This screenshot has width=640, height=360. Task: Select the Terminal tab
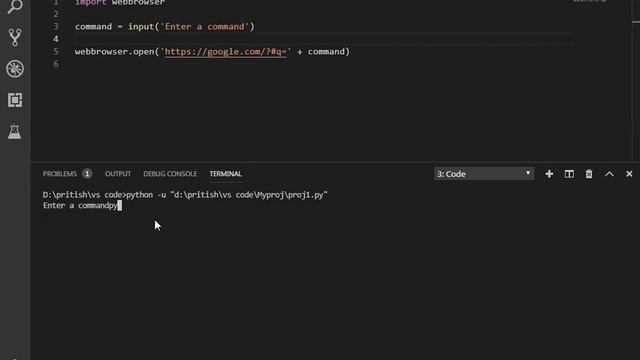click(x=225, y=174)
